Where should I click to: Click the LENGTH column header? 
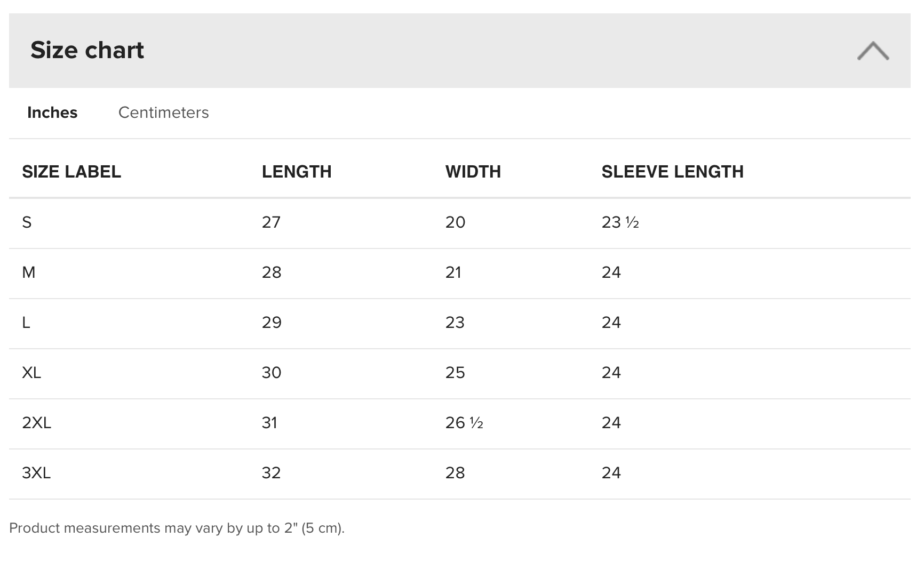(297, 172)
